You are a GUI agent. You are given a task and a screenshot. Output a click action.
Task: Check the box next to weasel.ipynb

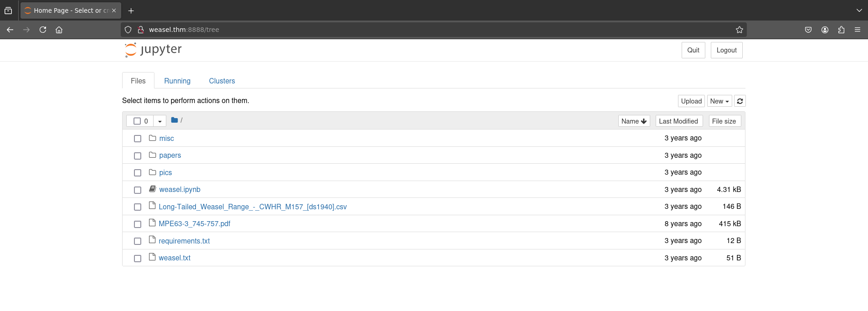click(x=138, y=190)
